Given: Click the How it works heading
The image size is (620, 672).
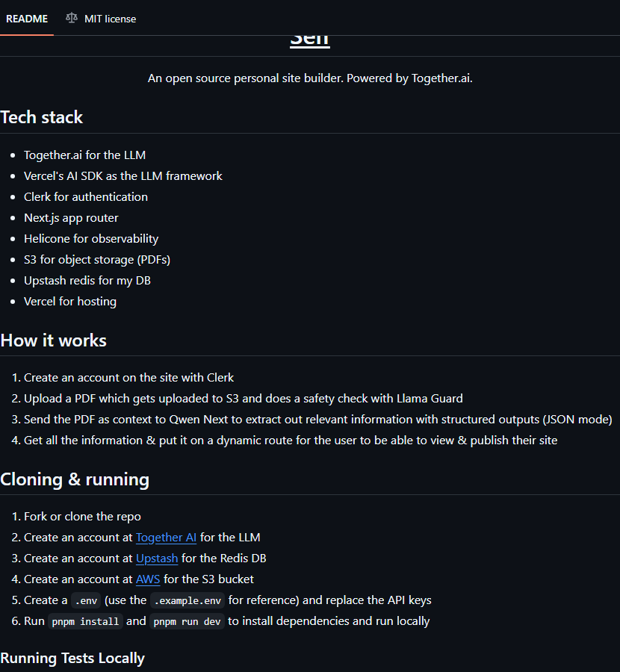Looking at the screenshot, I should pos(54,340).
